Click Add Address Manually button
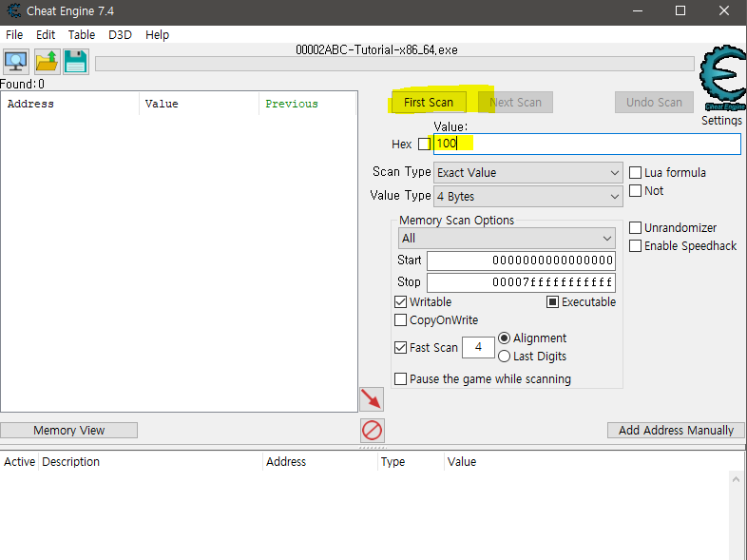 click(x=676, y=431)
